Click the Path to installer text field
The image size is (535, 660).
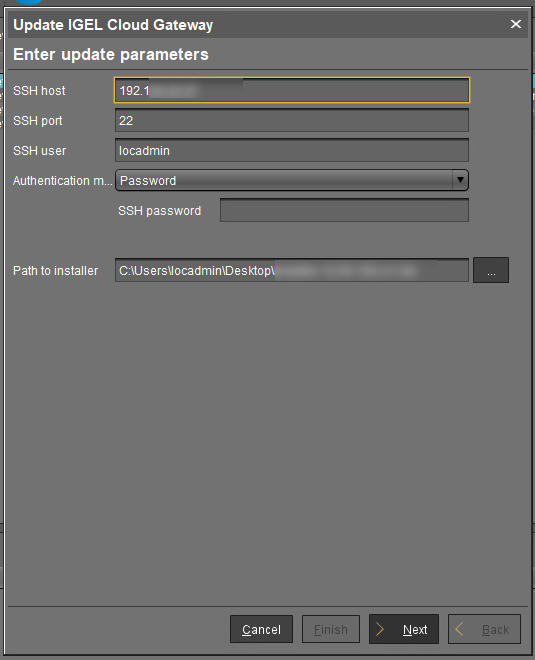tap(292, 270)
